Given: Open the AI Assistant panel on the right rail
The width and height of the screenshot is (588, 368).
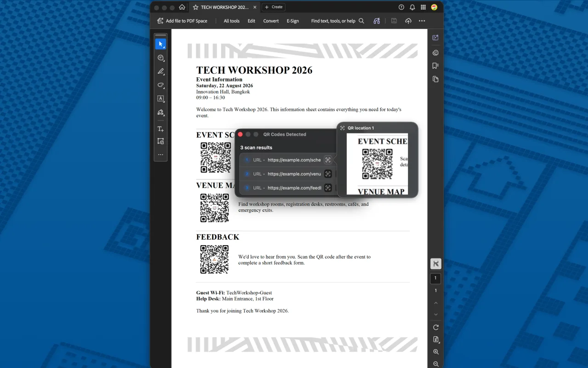Looking at the screenshot, I should tap(435, 38).
